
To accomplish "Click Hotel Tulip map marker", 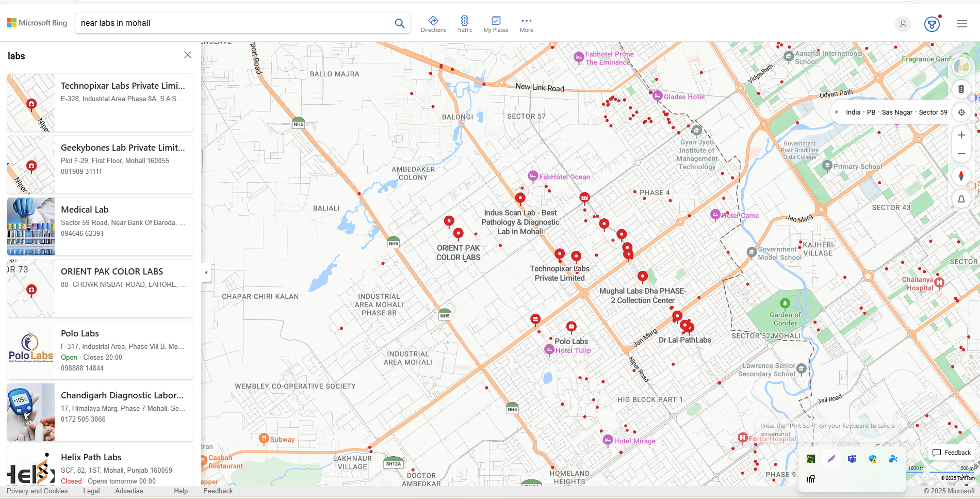I will pyautogui.click(x=549, y=350).
